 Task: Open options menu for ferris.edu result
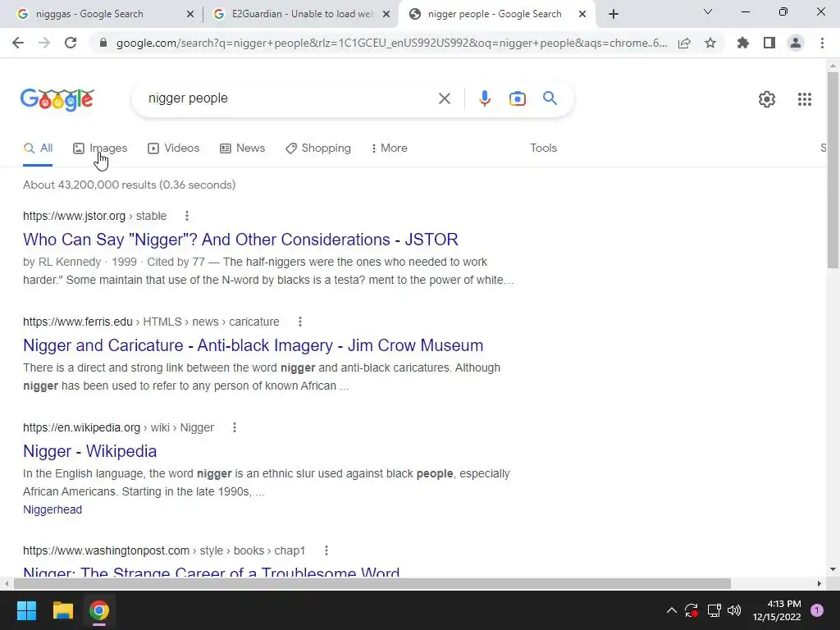tap(300, 322)
